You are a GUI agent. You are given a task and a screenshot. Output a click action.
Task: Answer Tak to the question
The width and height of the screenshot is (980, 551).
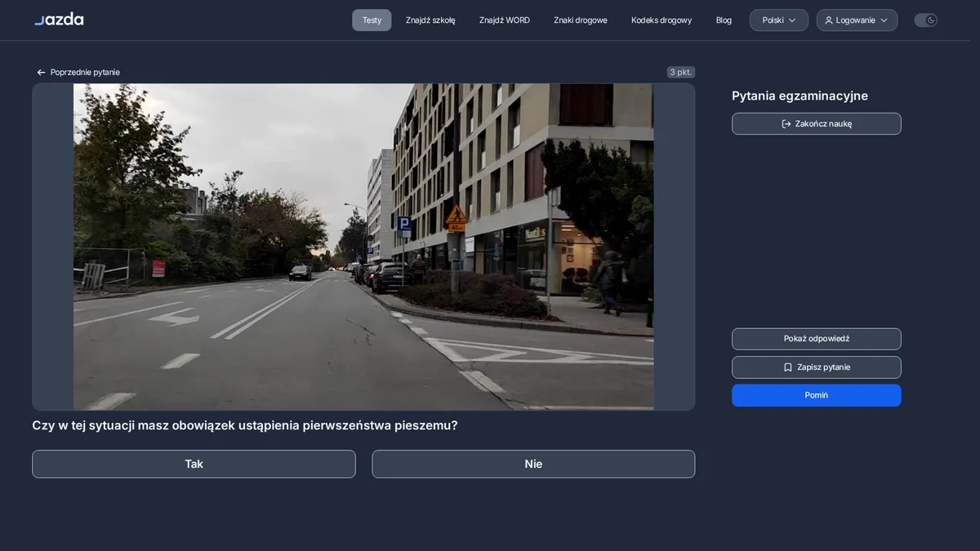pyautogui.click(x=194, y=464)
